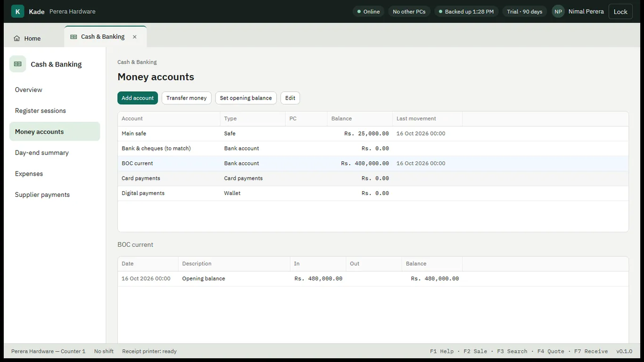Click the Last movement column header
The height and width of the screenshot is (362, 644).
tap(427, 119)
